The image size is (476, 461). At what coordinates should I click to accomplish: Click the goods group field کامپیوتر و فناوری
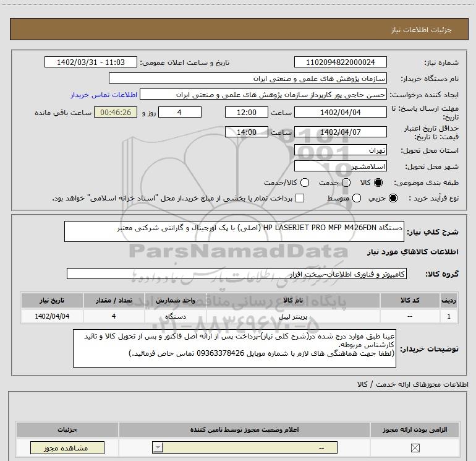click(237, 274)
